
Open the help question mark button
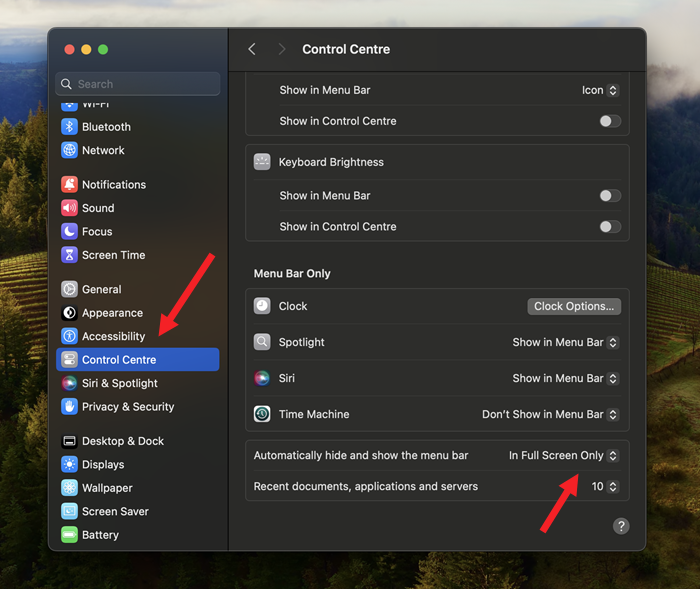[621, 526]
